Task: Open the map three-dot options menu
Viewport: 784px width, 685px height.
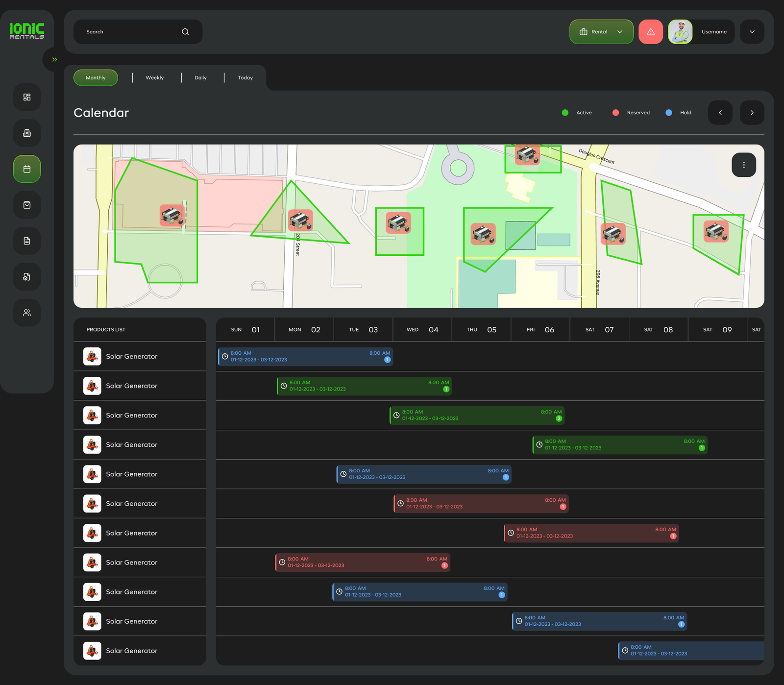Action: (x=744, y=165)
